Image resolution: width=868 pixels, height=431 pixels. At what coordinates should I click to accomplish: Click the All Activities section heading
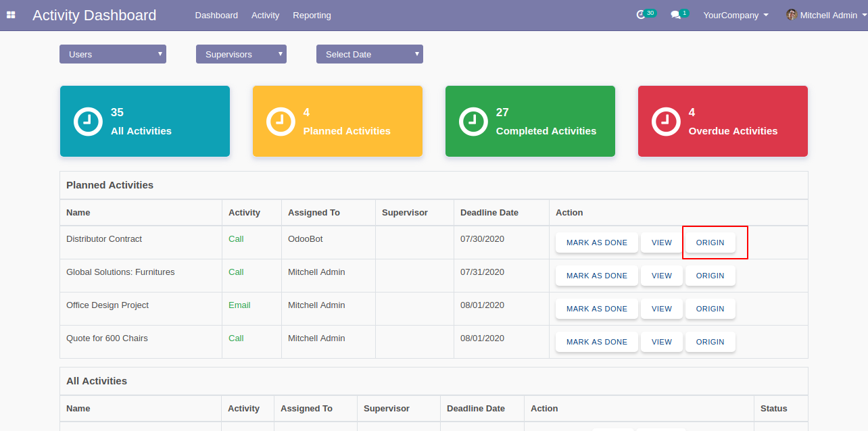[97, 381]
